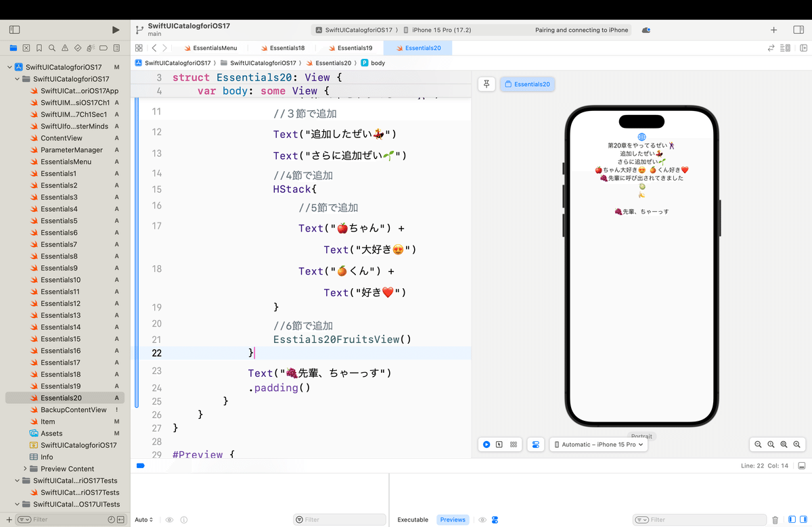Toggle the variables view pane

coord(791,520)
